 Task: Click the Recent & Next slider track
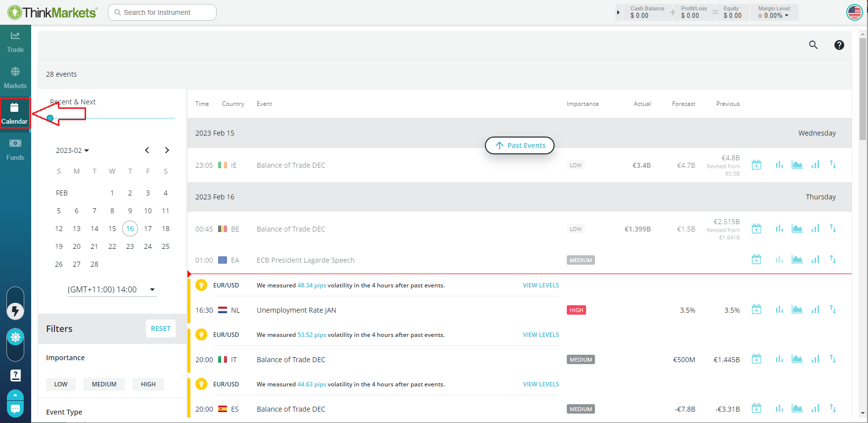[112, 118]
